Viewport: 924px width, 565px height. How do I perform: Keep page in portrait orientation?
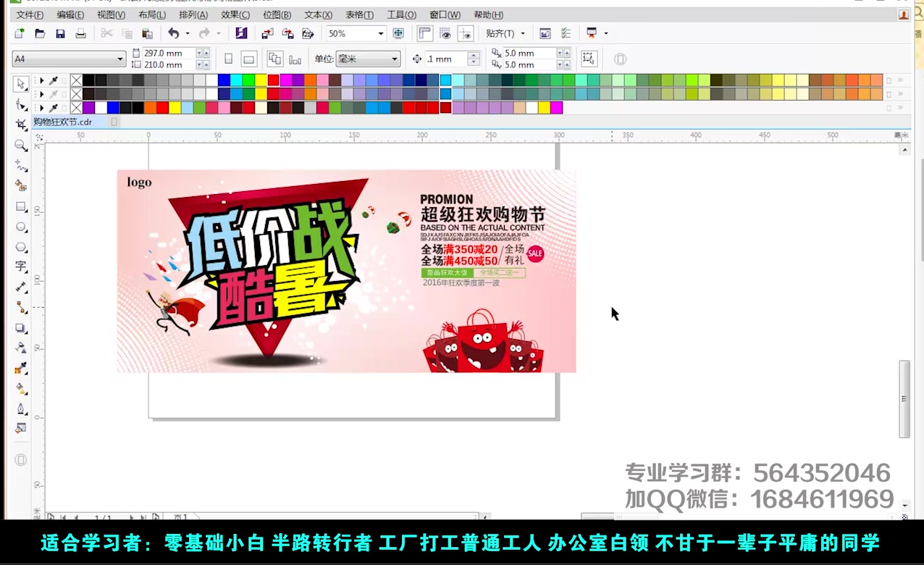pos(228,59)
